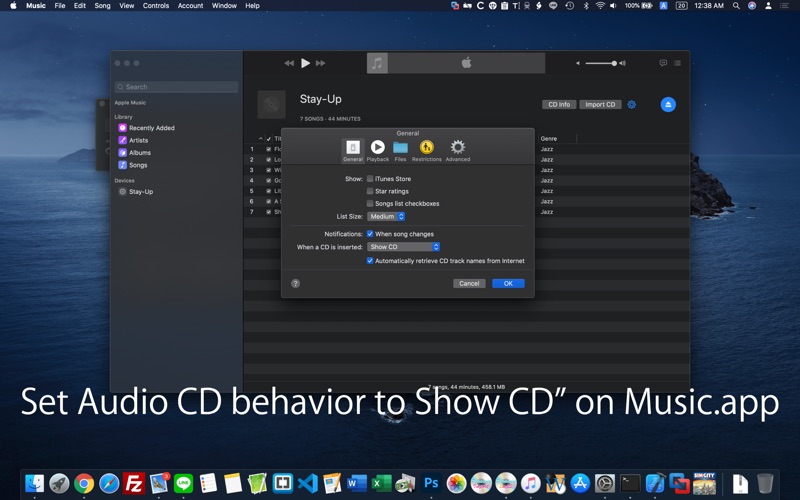Viewport: 800px width, 500px height.
Task: Open the Up Next list icon
Action: (677, 63)
